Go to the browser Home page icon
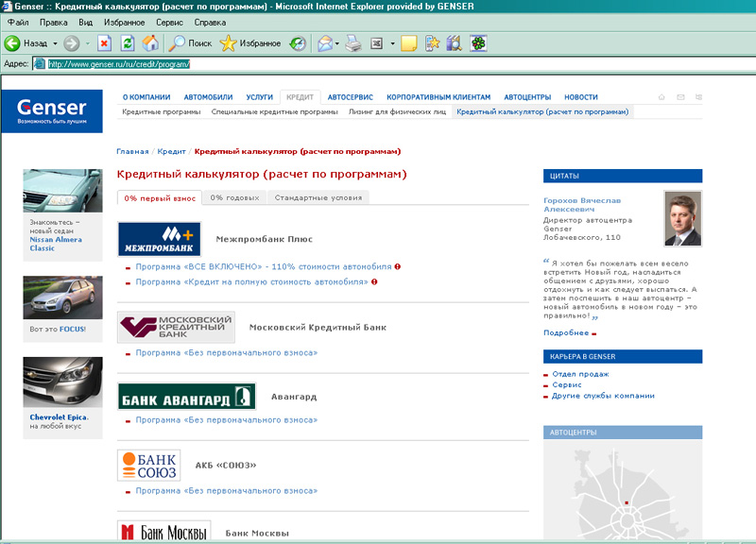Image resolution: width=756 pixels, height=544 pixels. point(150,43)
